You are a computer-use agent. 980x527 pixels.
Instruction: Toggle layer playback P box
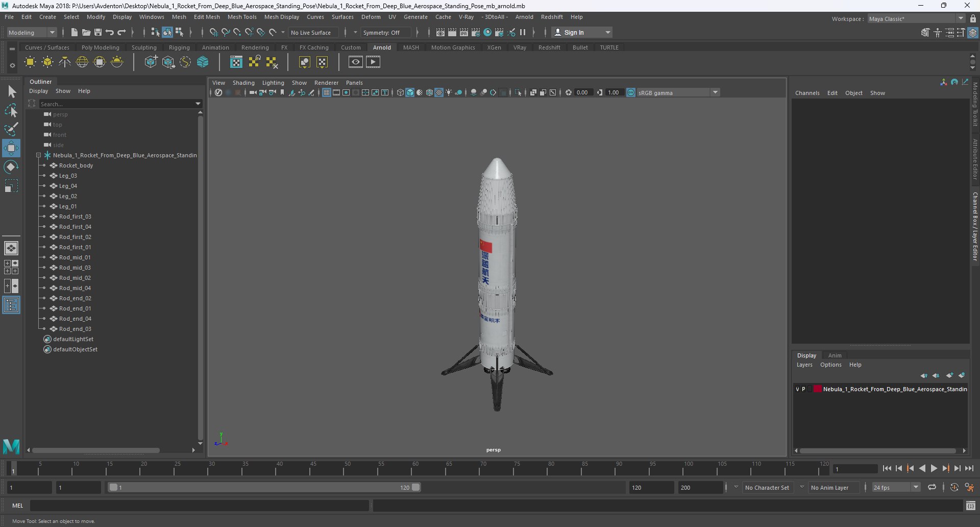(804, 389)
